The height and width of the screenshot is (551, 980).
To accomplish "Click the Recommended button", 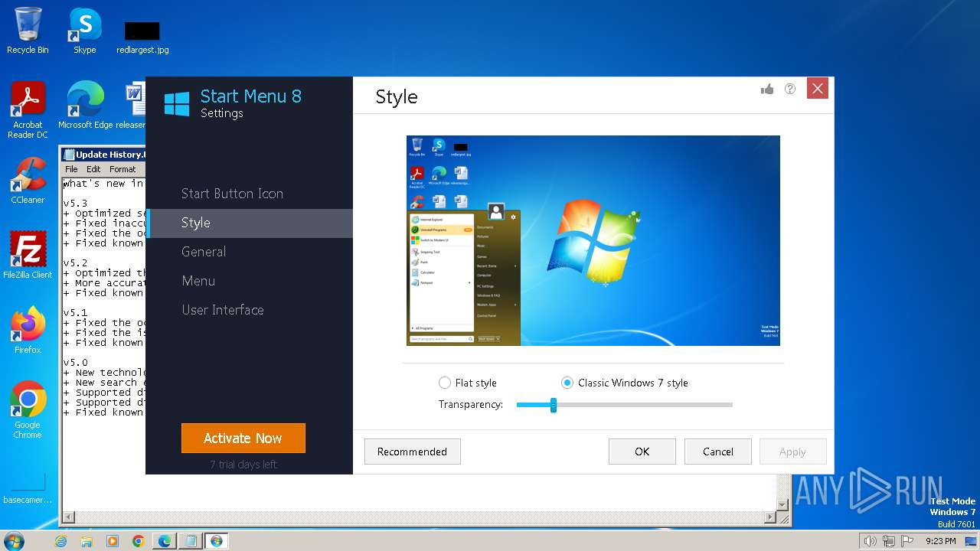I will [x=412, y=452].
